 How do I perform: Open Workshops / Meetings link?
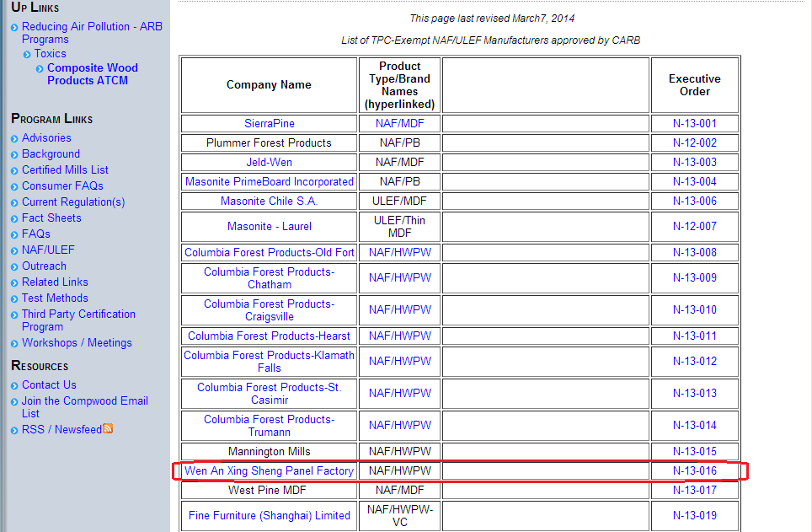coord(77,343)
